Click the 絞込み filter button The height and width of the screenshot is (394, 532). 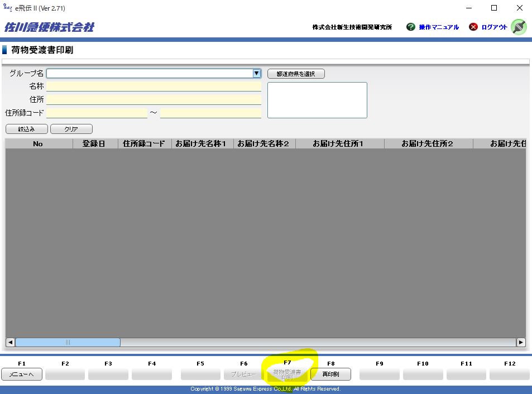27,129
